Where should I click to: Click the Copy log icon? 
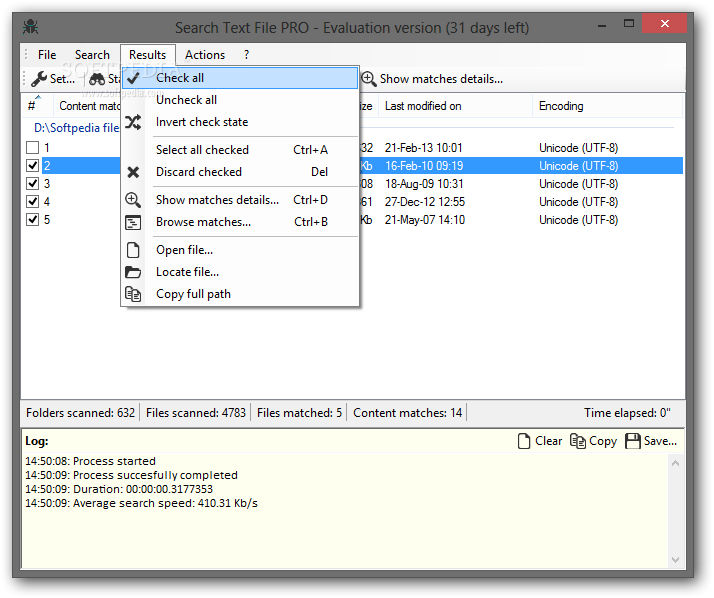point(578,441)
